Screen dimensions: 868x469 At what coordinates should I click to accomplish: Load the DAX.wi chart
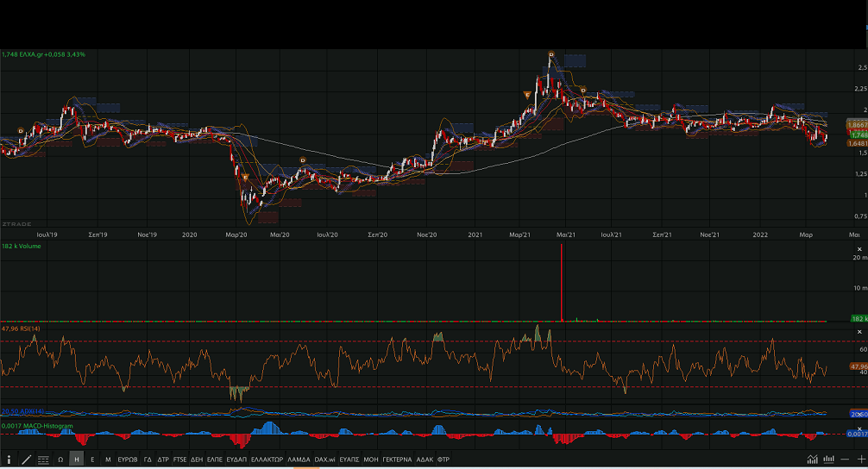point(324,460)
